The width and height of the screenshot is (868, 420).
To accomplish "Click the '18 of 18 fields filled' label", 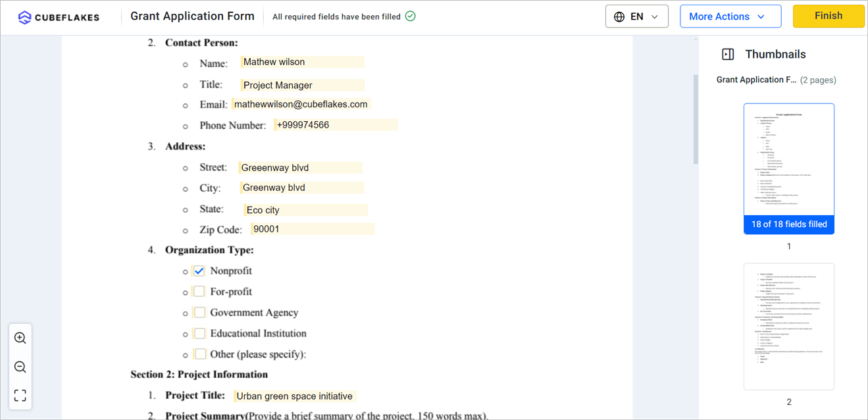I will (x=789, y=224).
